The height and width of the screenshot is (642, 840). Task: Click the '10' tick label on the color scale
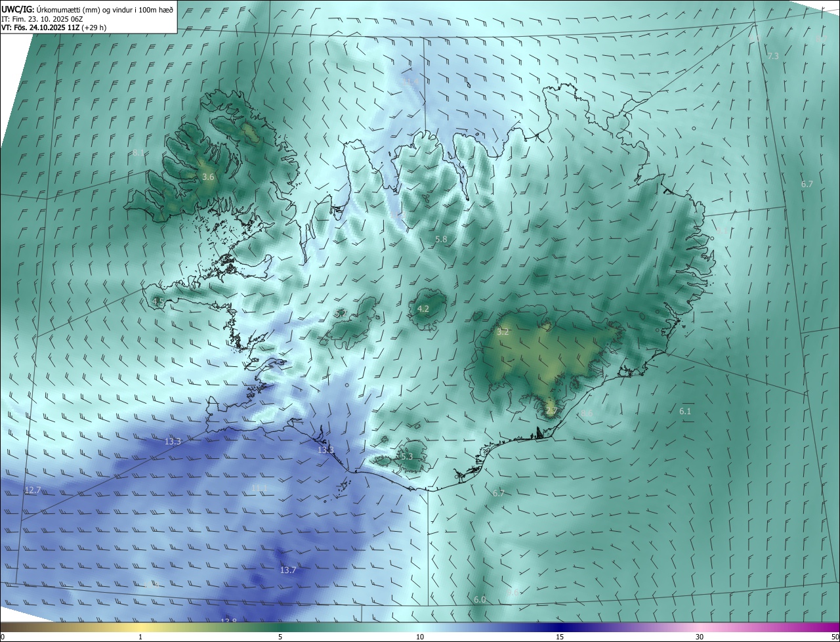click(x=420, y=637)
